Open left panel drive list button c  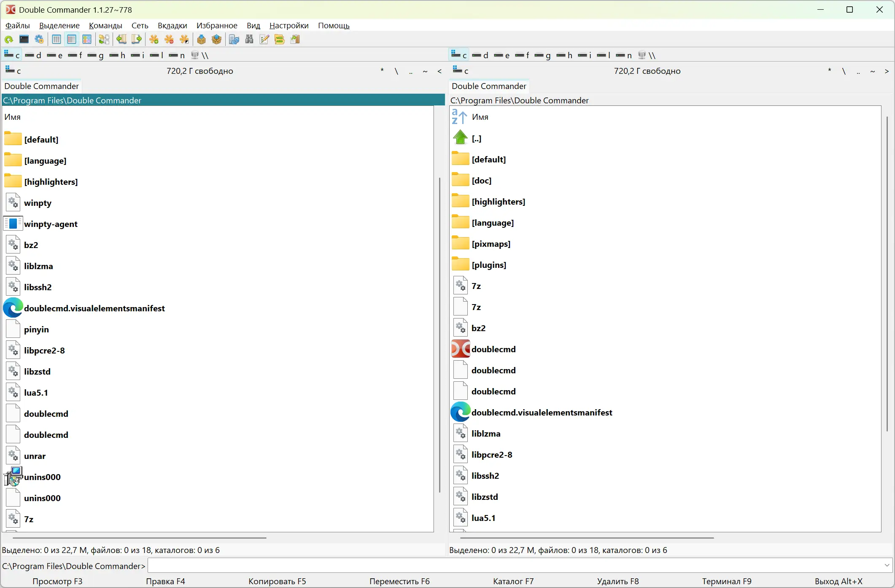point(13,71)
